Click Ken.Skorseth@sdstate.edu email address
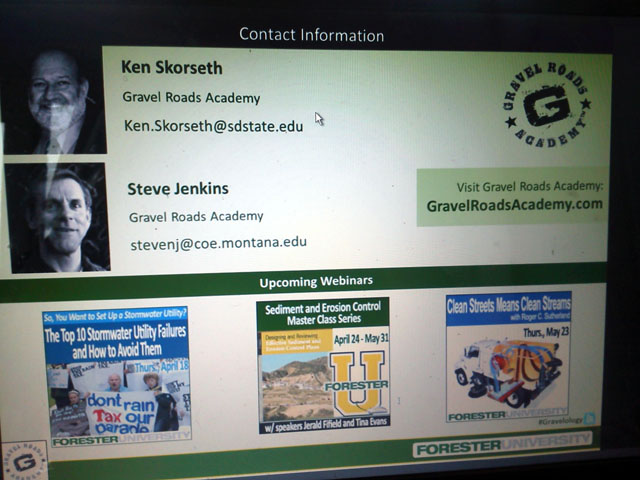 click(213, 126)
